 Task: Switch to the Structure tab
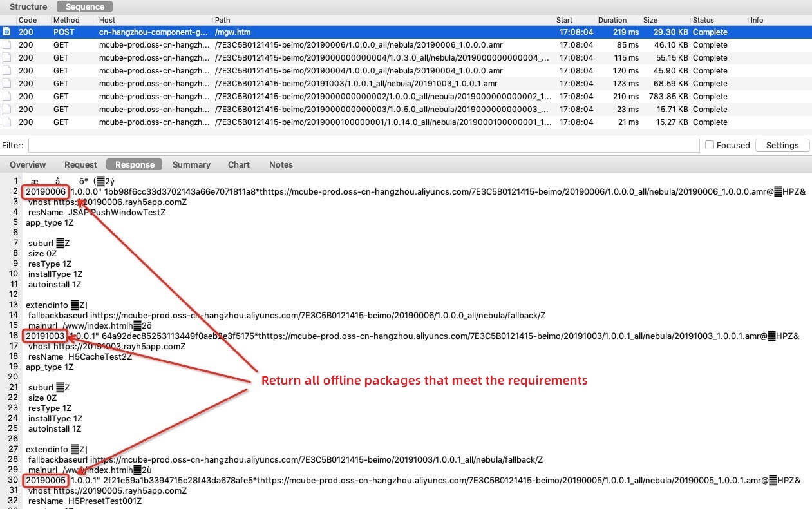[28, 6]
